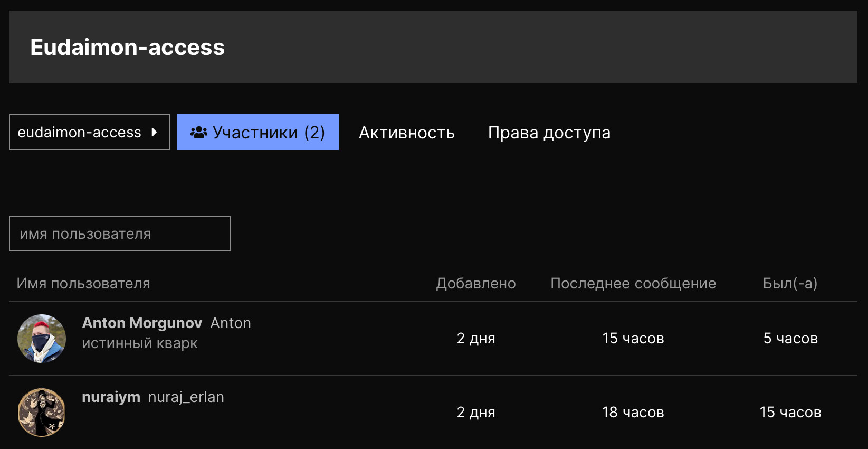Sort by Добавлено column header
Viewport: 868px width, 449px height.
coord(475,284)
